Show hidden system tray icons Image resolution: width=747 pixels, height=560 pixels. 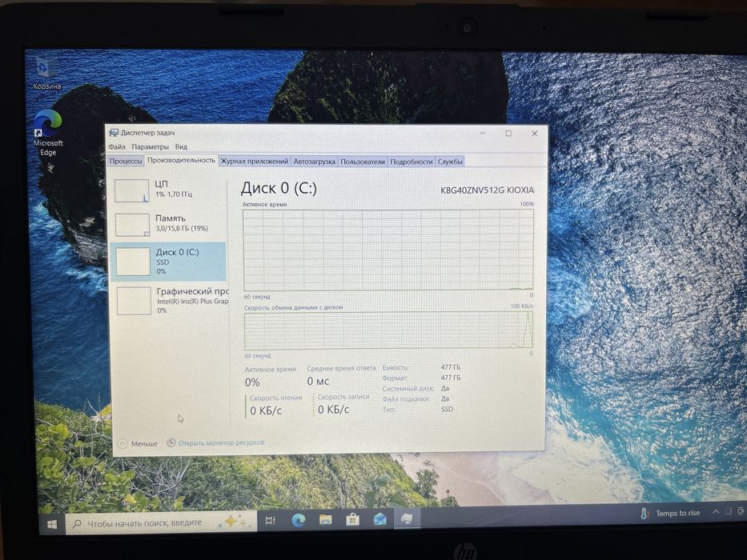716,512
